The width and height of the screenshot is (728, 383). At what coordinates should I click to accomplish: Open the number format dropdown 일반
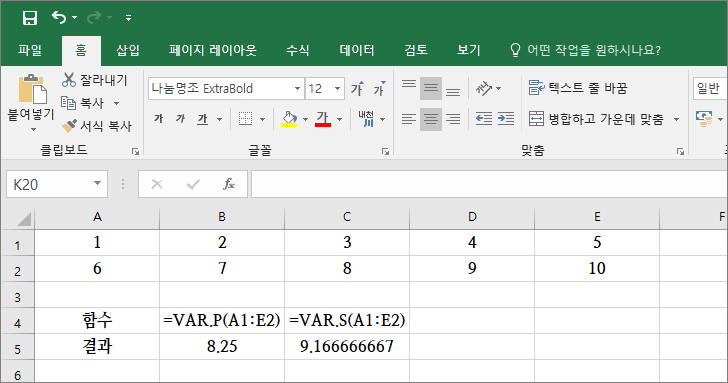click(710, 88)
